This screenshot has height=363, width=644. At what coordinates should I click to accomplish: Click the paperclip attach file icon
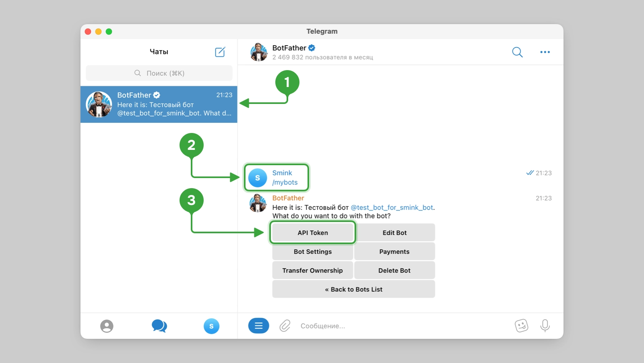coord(285,326)
